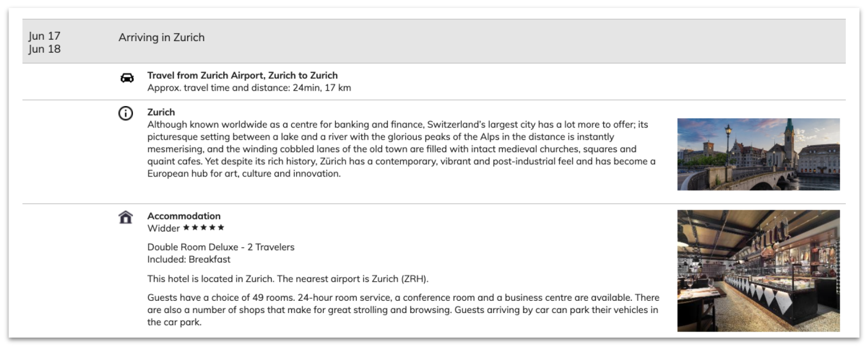The height and width of the screenshot is (348, 868).
Task: Click the Zurich info circle icon
Action: (x=126, y=113)
